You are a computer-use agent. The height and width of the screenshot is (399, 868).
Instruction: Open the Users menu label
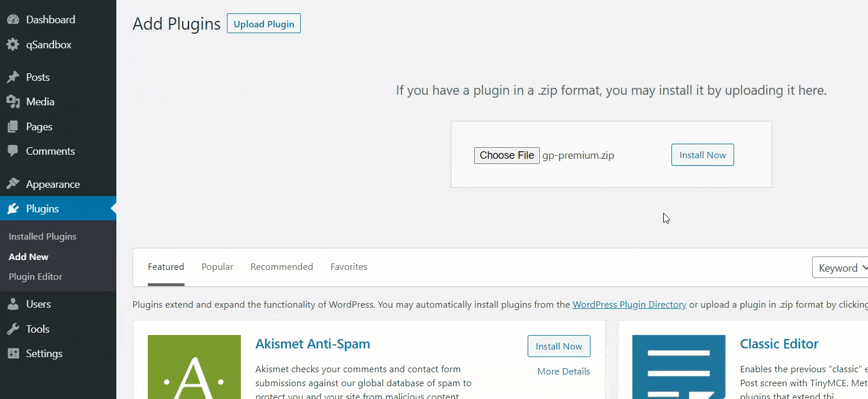coord(38,304)
